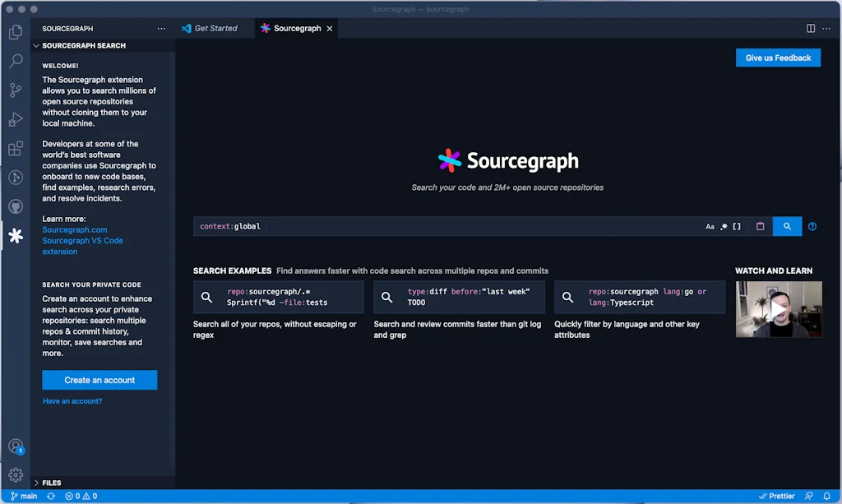Toggle case sensitivity with the Aa icon
The width and height of the screenshot is (842, 504).
click(x=710, y=225)
